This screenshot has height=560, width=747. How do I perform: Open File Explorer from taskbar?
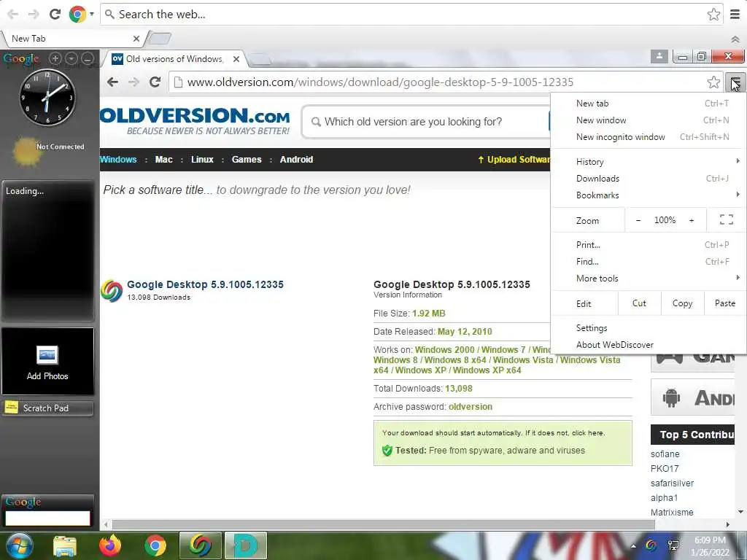[x=64, y=545]
